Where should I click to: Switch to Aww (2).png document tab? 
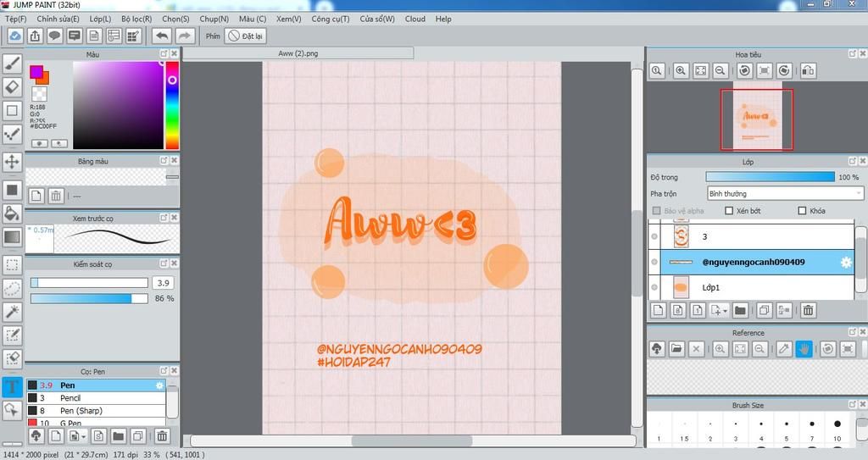coord(298,53)
